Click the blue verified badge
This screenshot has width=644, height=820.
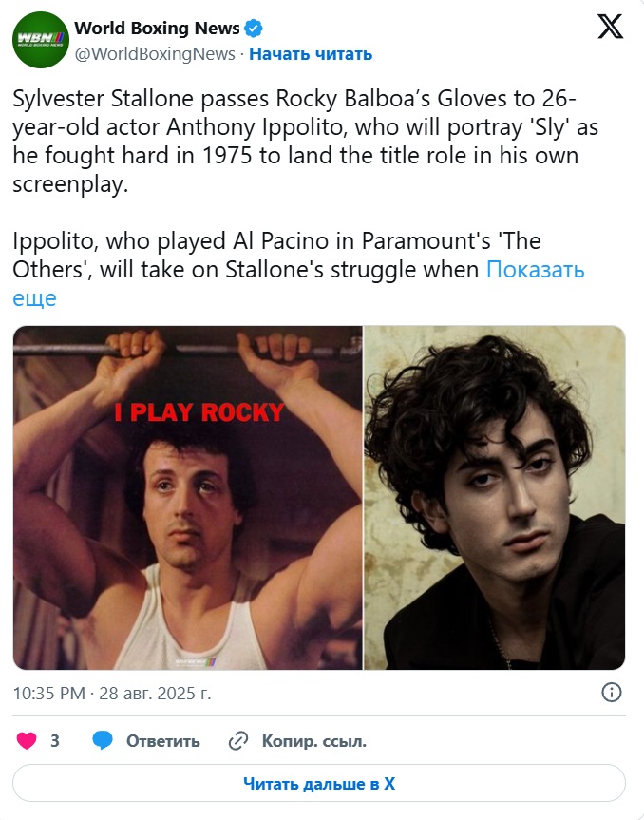point(254,29)
